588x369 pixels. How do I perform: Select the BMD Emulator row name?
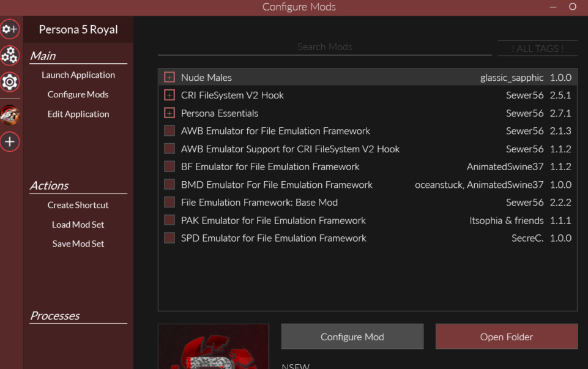tap(277, 185)
